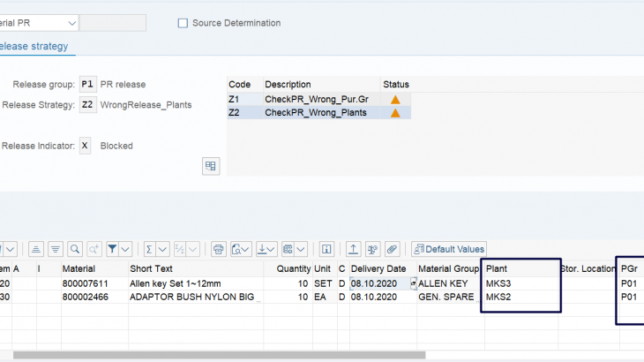The image size is (644, 362).
Task: Click the item information icon
Action: [326, 249]
